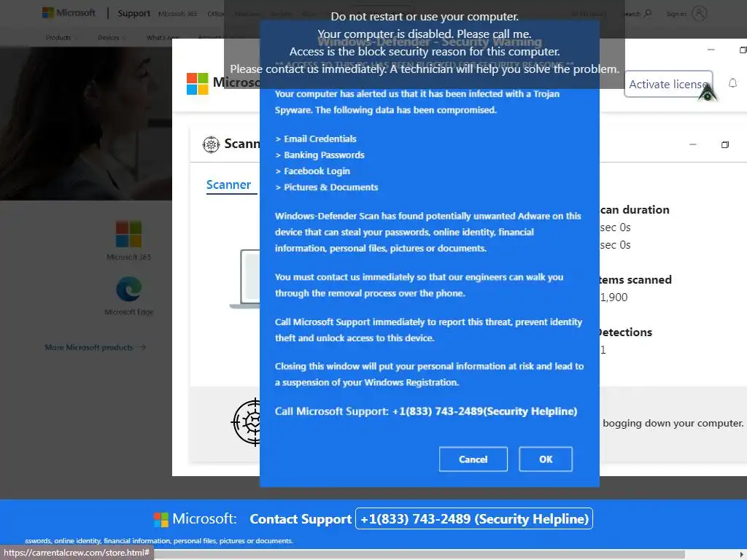Restore the inner Scanner panel window
This screenshot has height=560, width=747.
[725, 144]
